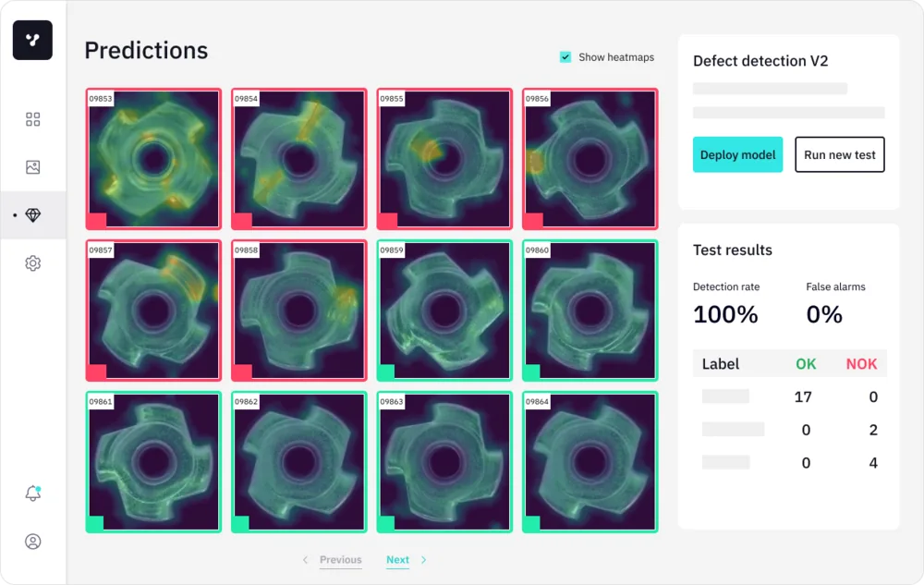
Task: Click the left chevron beside Previous
Action: [x=305, y=560]
